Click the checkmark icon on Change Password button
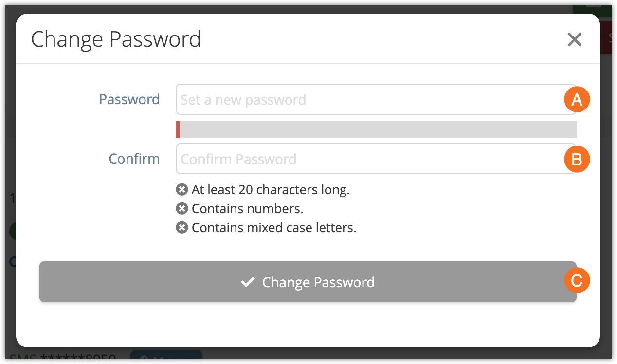The width and height of the screenshot is (617, 364). (248, 282)
